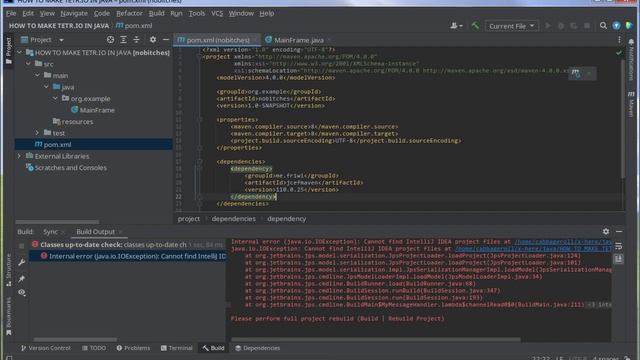Click the pin tab icon in Build

click(x=22, y=278)
